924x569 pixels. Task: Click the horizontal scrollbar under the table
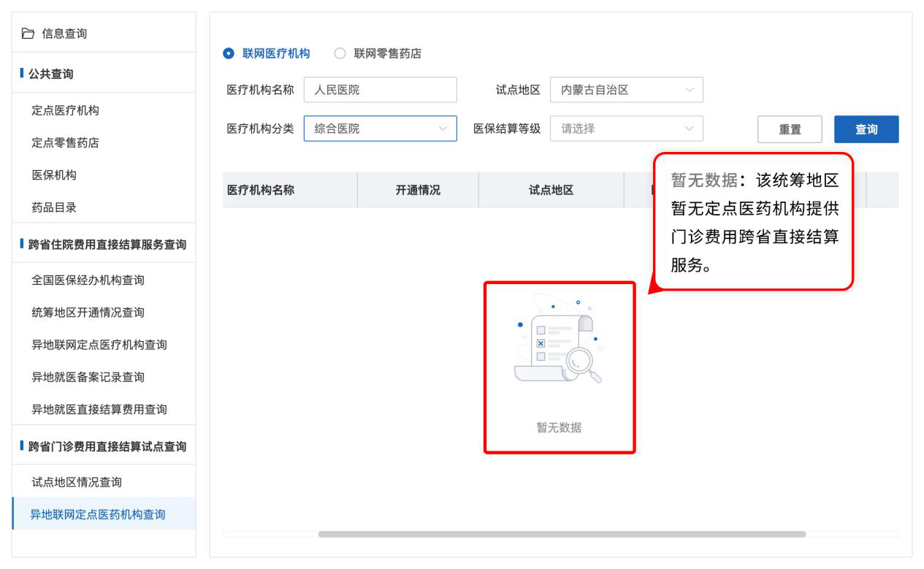(x=561, y=534)
